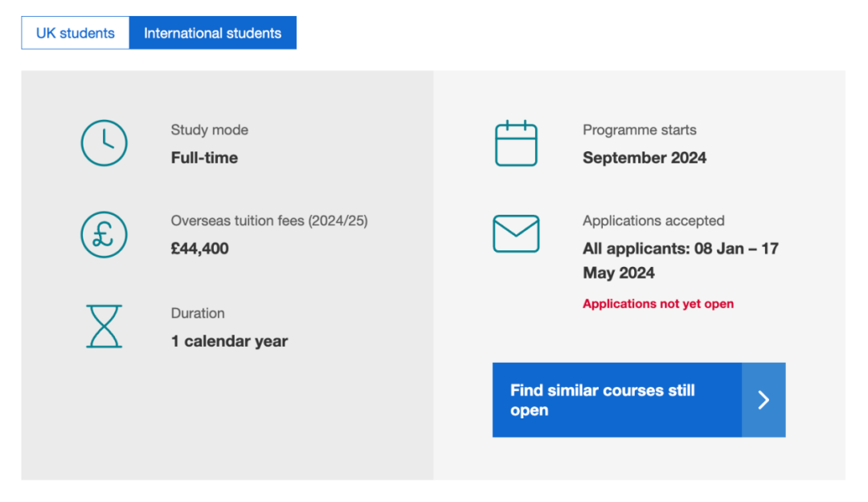868x502 pixels.
Task: Click the Duration label
Action: [198, 313]
